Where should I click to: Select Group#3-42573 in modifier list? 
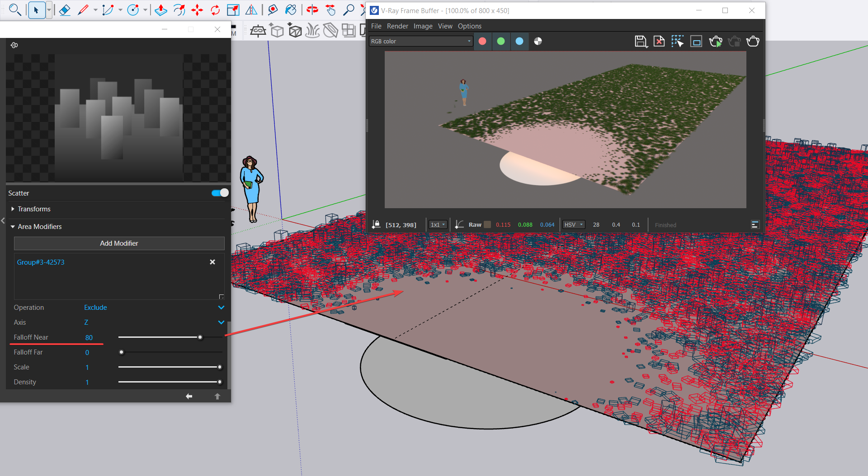(41, 262)
